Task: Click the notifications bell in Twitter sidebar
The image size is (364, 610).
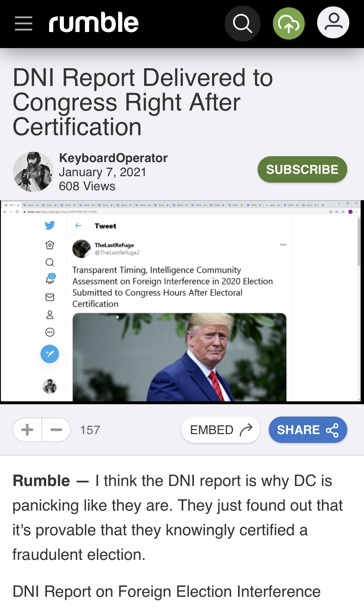Action: (50, 279)
